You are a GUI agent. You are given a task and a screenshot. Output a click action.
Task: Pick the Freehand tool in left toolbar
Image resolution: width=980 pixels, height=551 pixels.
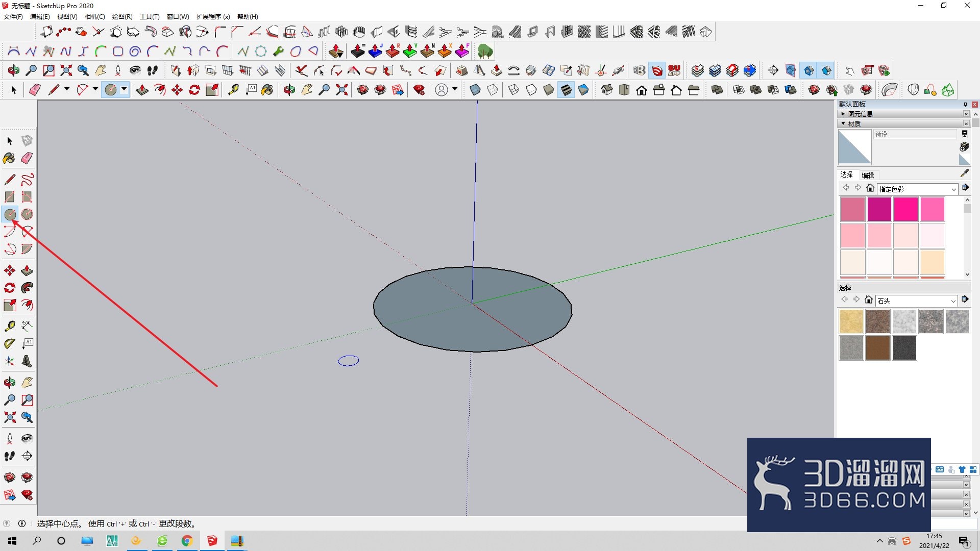[27, 180]
